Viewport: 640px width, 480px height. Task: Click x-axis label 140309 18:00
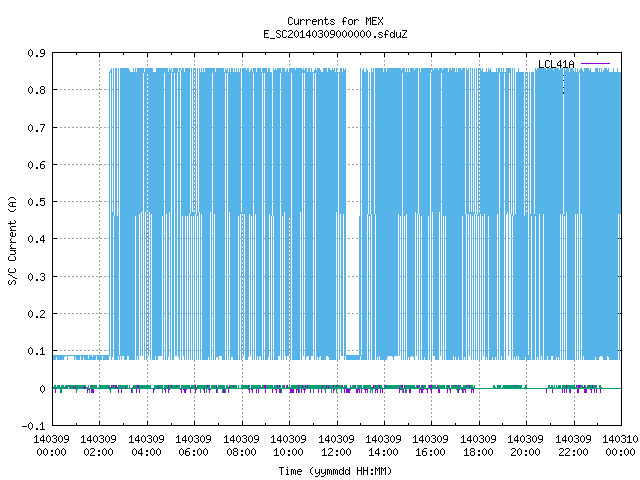478,446
